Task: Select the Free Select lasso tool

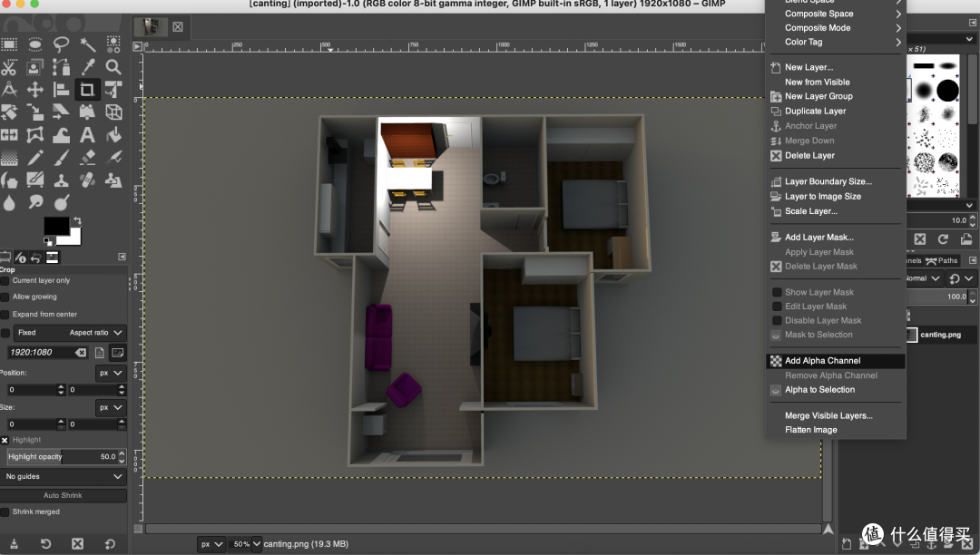Action: 61,44
